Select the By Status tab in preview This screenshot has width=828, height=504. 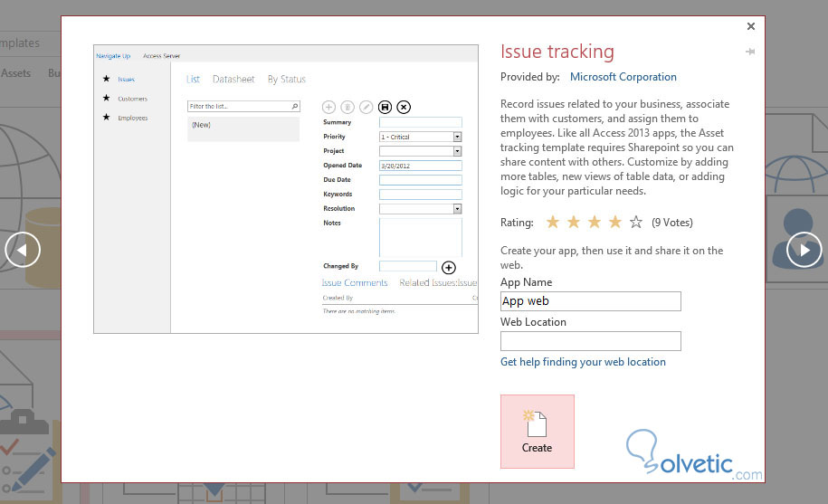click(287, 79)
